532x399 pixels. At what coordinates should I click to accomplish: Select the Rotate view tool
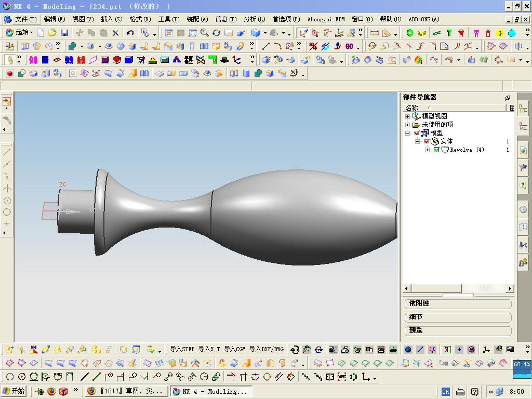[x=217, y=33]
